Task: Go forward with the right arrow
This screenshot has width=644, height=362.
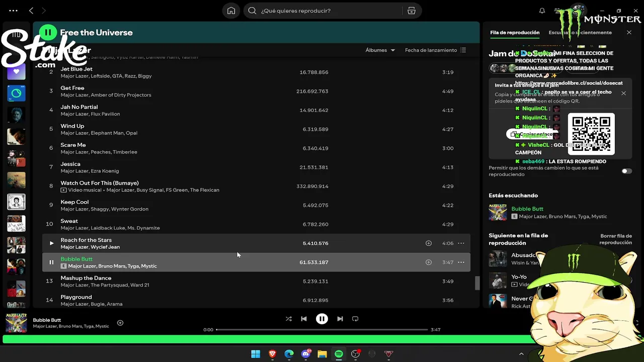Action: (x=44, y=11)
